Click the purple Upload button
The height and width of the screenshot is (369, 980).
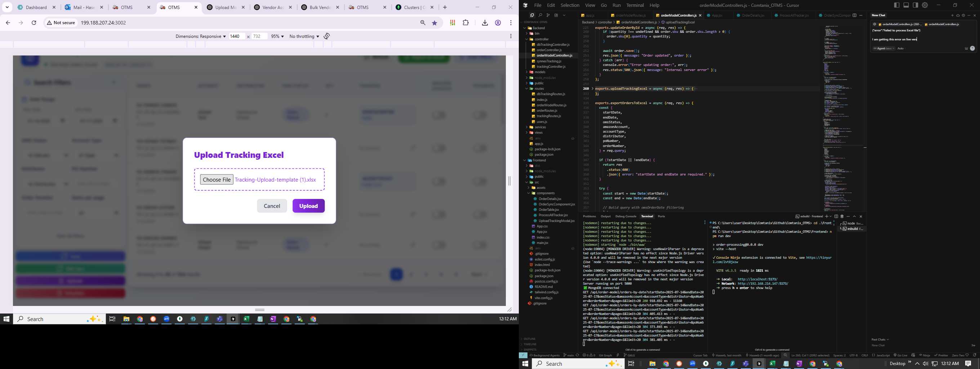point(308,206)
